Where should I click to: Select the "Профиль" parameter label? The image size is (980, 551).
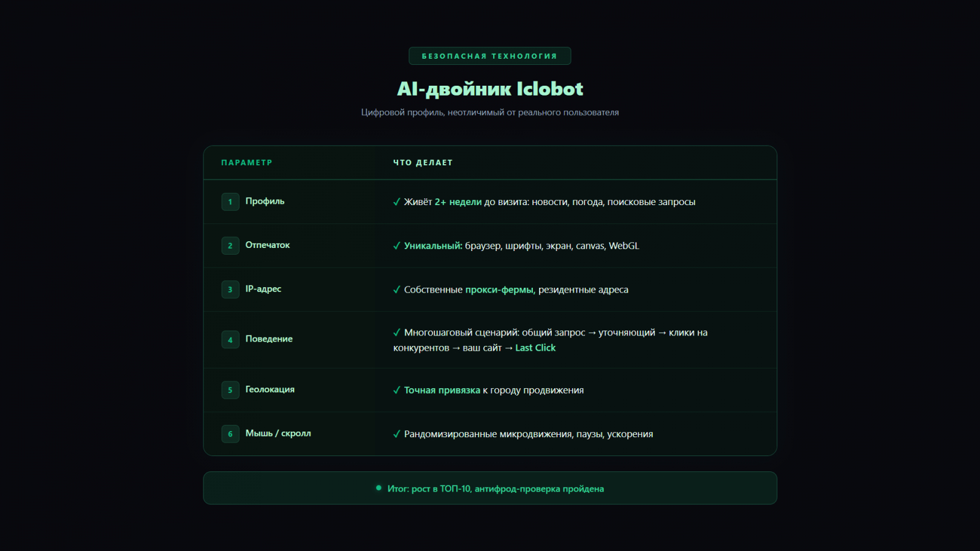(x=265, y=201)
